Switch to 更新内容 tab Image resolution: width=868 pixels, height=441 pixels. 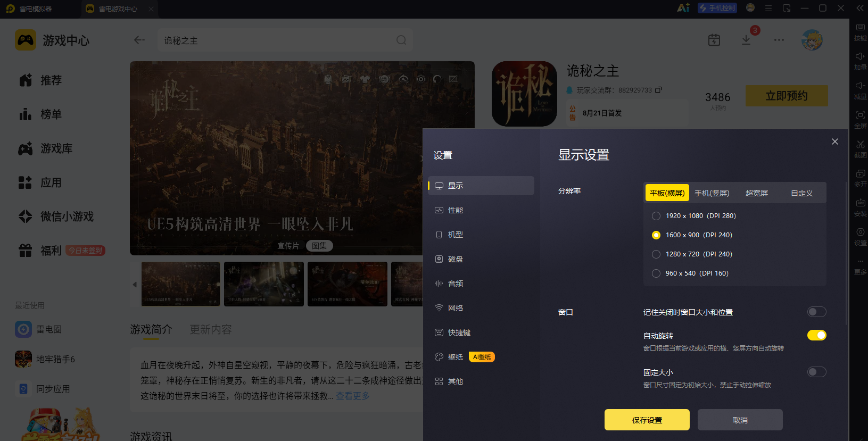(x=211, y=330)
